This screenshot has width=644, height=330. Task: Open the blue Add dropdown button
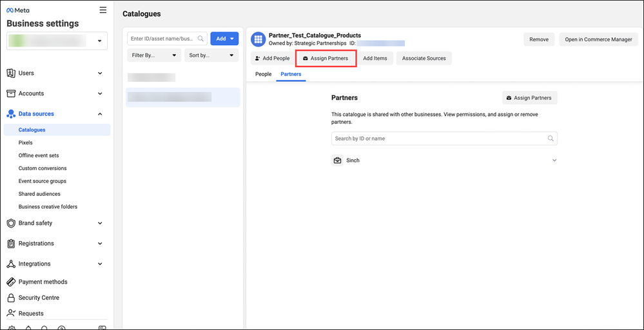[x=224, y=39]
